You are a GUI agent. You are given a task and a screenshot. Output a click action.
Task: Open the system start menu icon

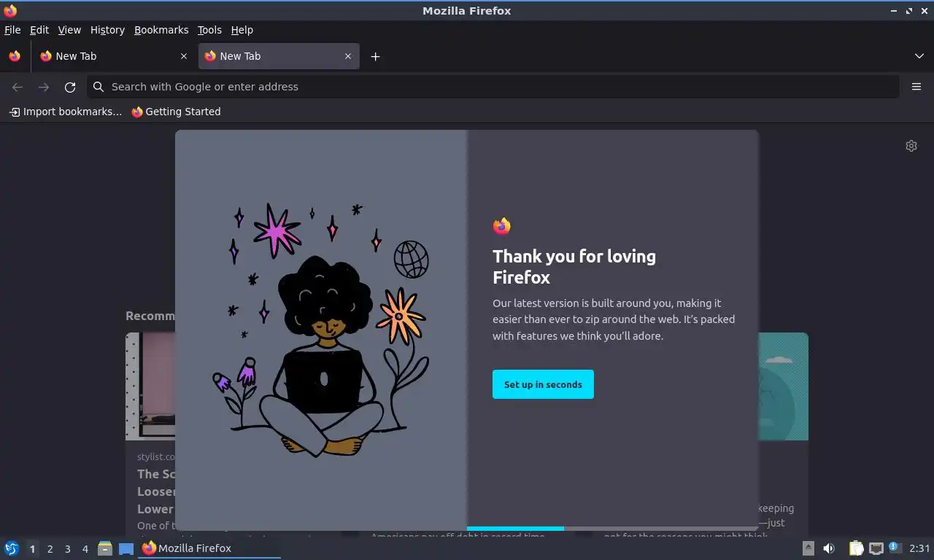click(x=12, y=548)
